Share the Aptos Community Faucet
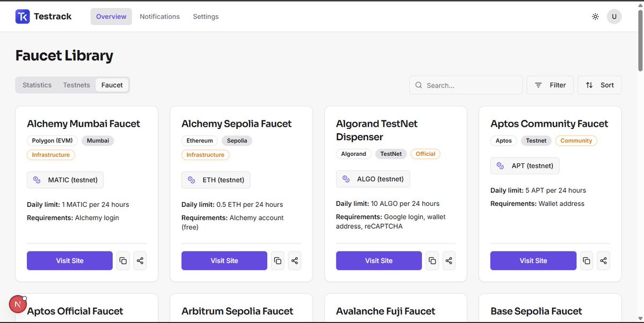 604,261
